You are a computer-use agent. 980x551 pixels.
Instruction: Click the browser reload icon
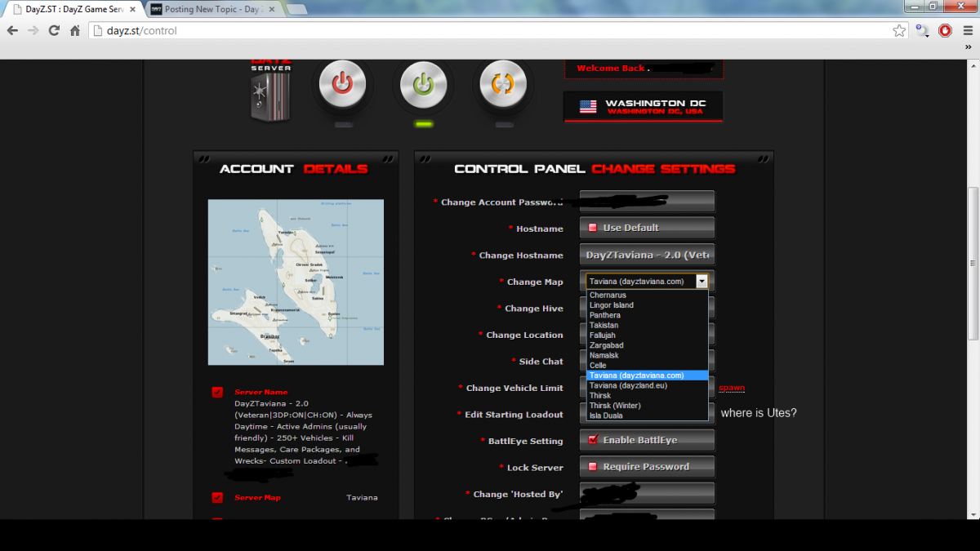coord(54,31)
